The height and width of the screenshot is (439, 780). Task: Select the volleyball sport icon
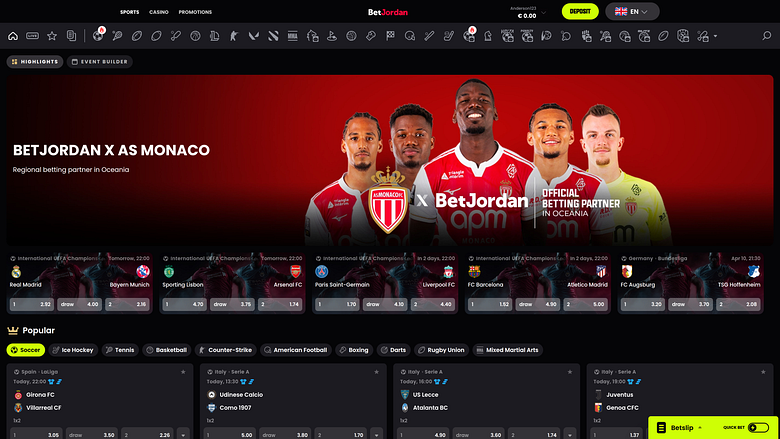point(351,36)
